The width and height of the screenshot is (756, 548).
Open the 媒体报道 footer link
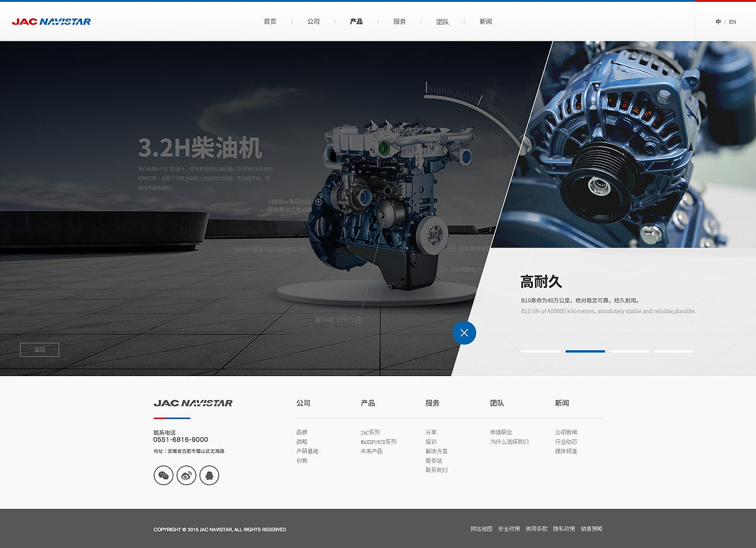pos(566,451)
